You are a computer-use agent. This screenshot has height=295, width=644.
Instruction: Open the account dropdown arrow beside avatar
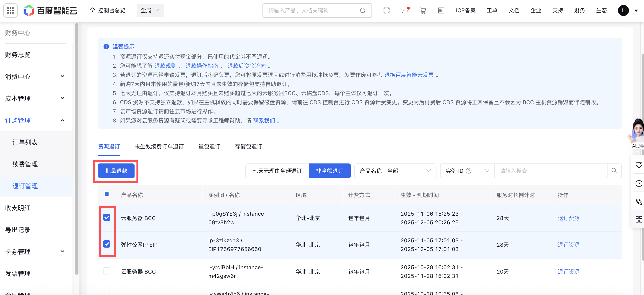pos(636,10)
